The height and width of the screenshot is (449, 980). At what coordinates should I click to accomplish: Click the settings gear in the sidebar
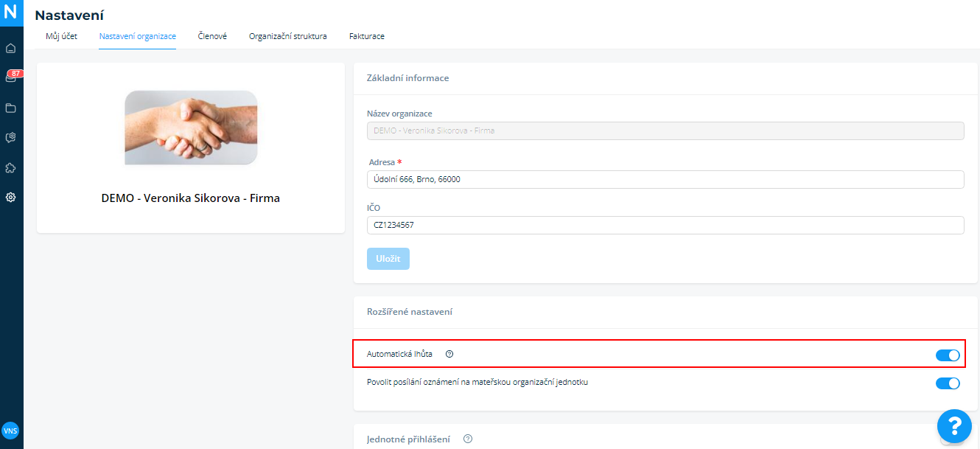(x=10, y=198)
